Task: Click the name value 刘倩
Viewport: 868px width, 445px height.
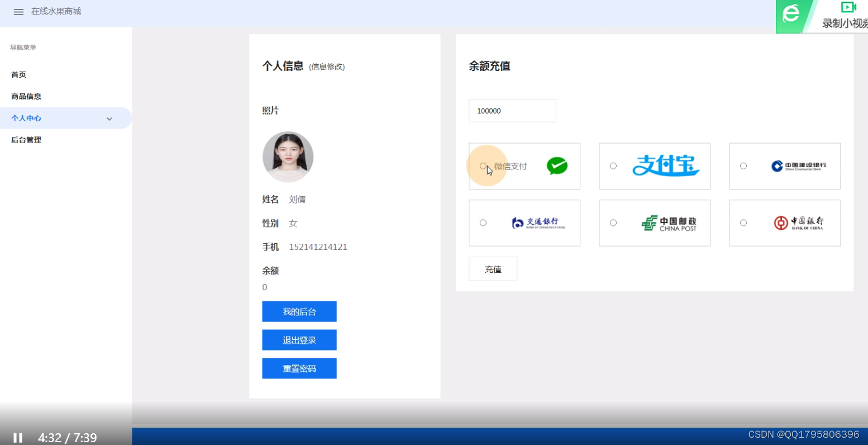Action: (x=297, y=200)
